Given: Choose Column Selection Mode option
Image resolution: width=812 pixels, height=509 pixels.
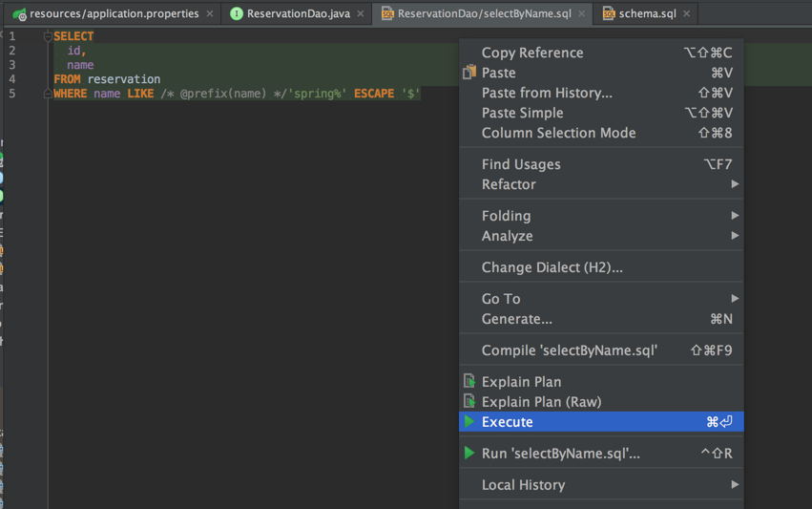Looking at the screenshot, I should pos(558,133).
